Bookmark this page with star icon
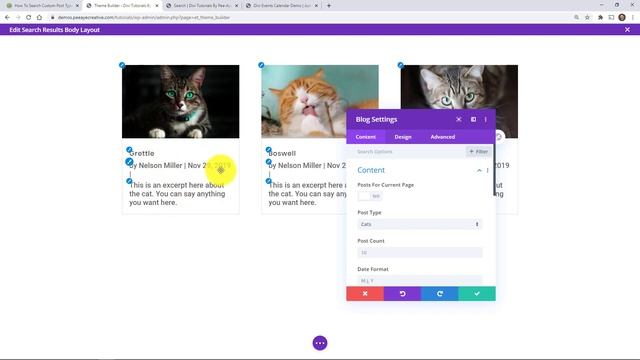 [587, 18]
